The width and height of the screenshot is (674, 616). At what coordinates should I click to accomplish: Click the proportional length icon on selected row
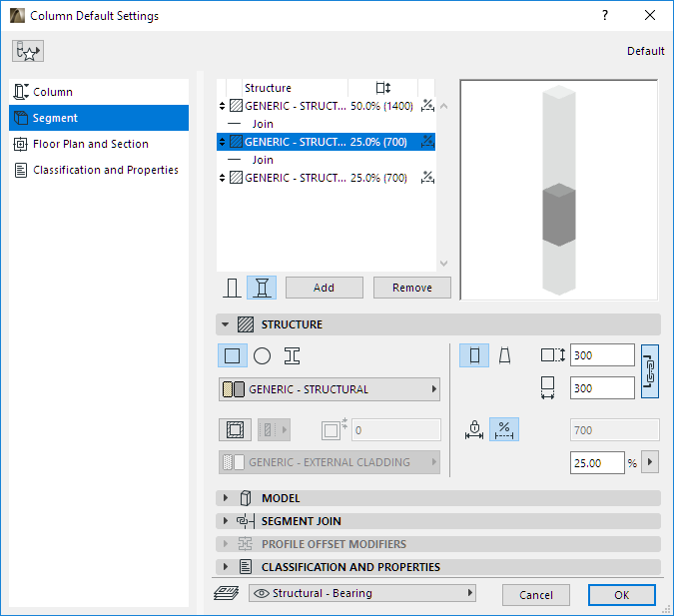click(427, 142)
